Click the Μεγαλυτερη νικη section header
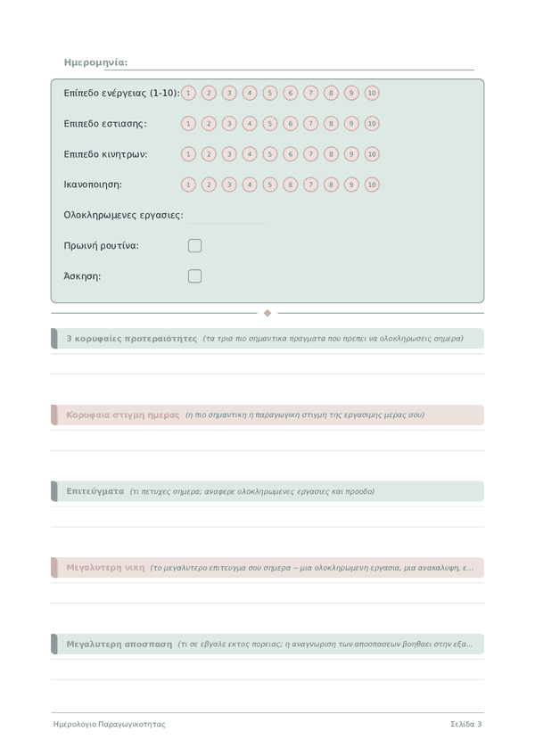 click(x=267, y=568)
